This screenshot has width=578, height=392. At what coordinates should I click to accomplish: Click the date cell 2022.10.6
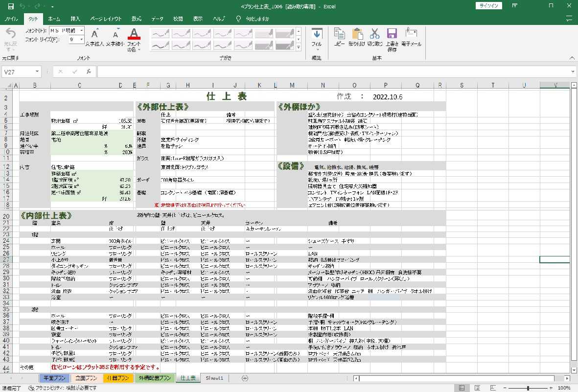388,96
